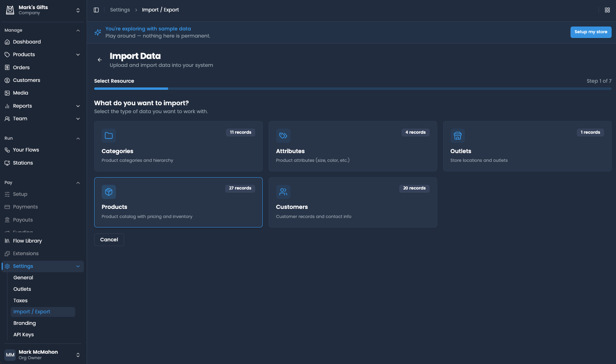Click the Customers sidebar person icon

click(x=7, y=80)
